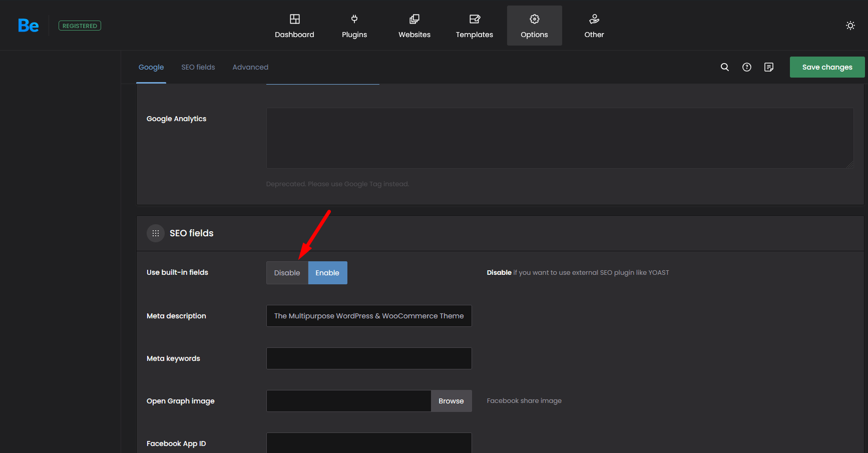Open the Dashboard section

[294, 26]
